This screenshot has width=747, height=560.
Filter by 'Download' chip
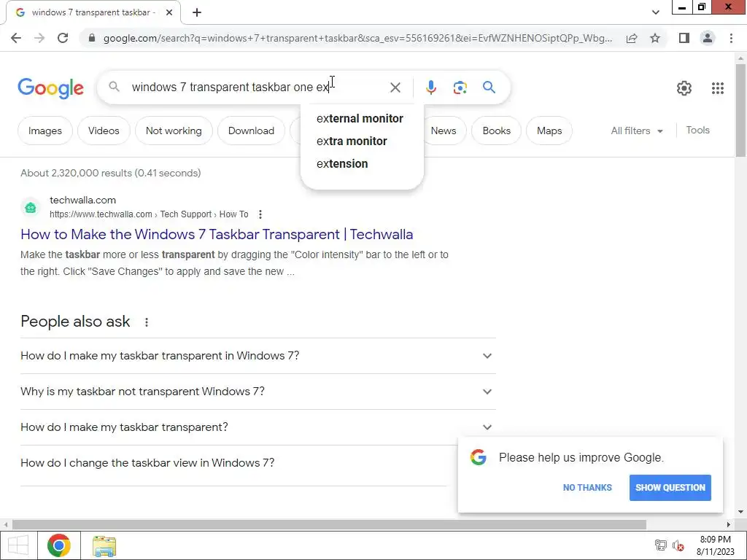[x=251, y=131]
